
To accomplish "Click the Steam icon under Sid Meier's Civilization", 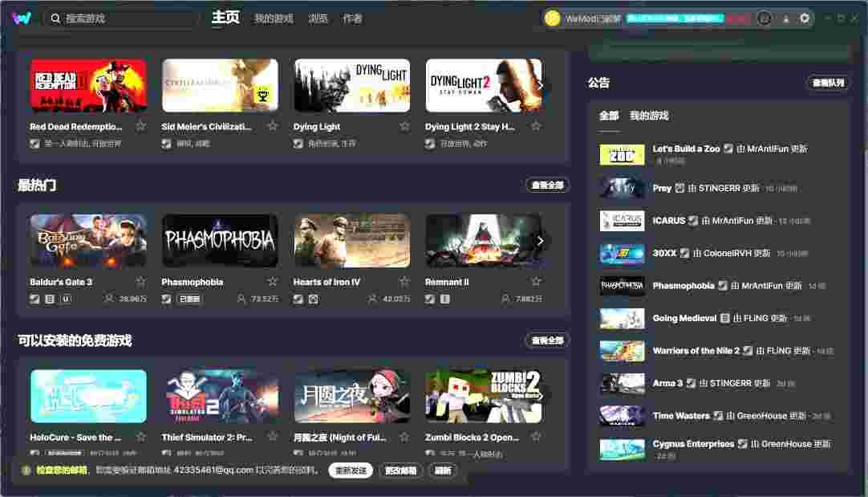I will [x=166, y=144].
